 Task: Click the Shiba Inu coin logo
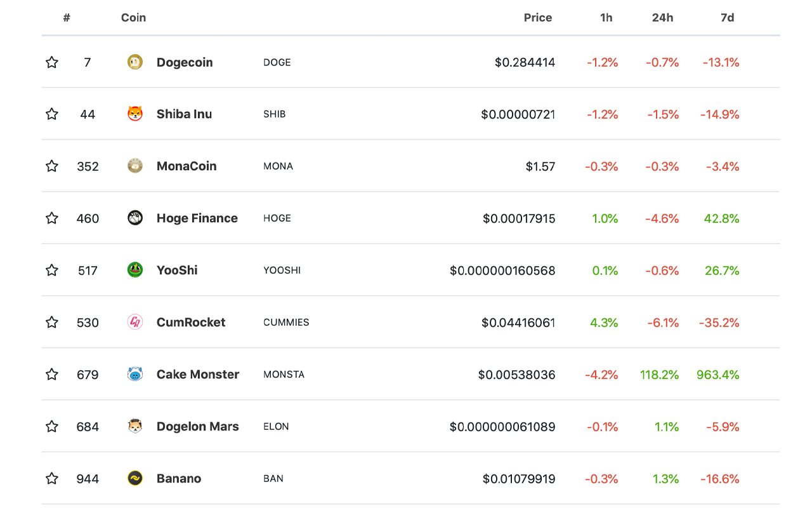(x=135, y=114)
